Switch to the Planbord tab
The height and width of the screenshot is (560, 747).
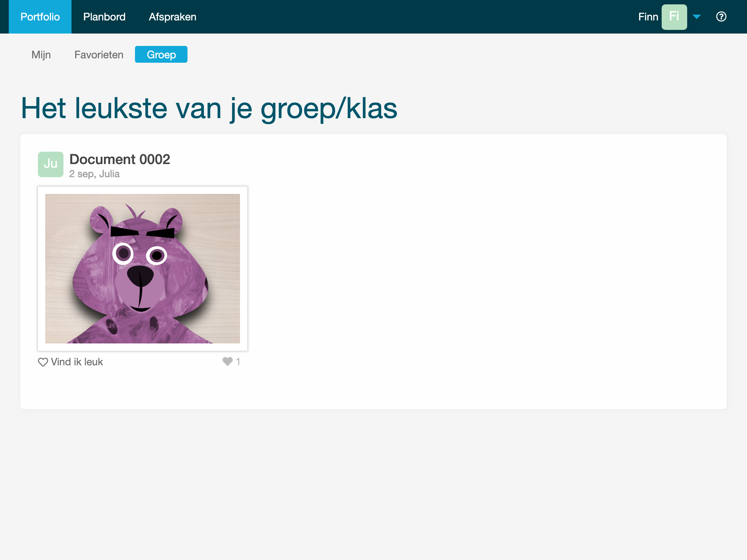pos(104,17)
